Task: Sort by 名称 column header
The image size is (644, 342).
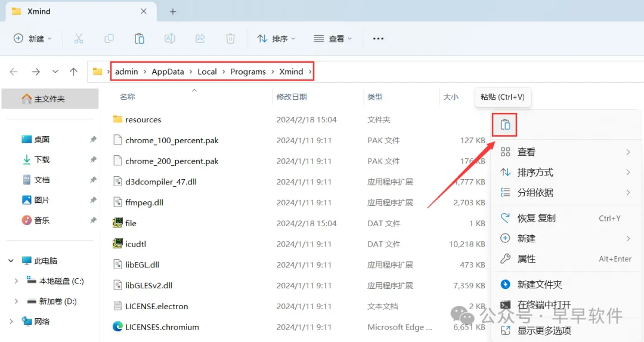Action: coord(128,97)
